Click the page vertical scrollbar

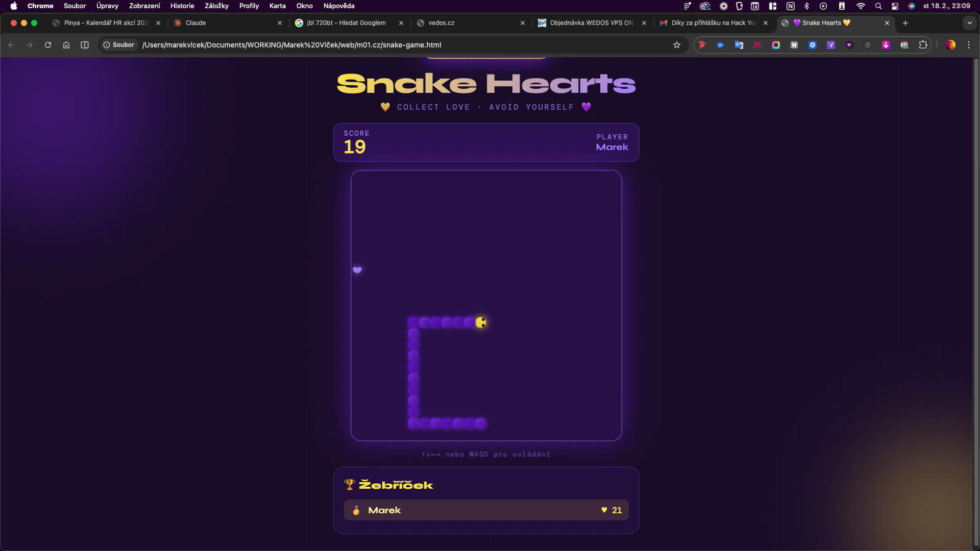pos(976,301)
